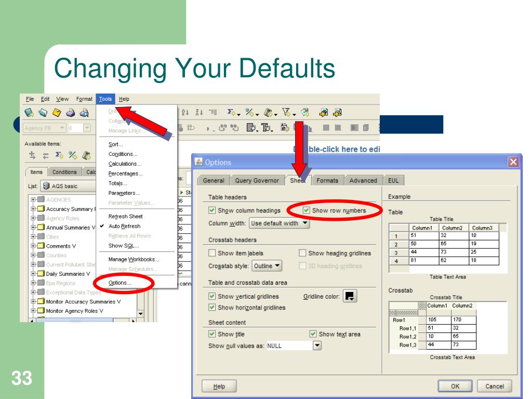Click the Print toolbar icon

(x=70, y=112)
